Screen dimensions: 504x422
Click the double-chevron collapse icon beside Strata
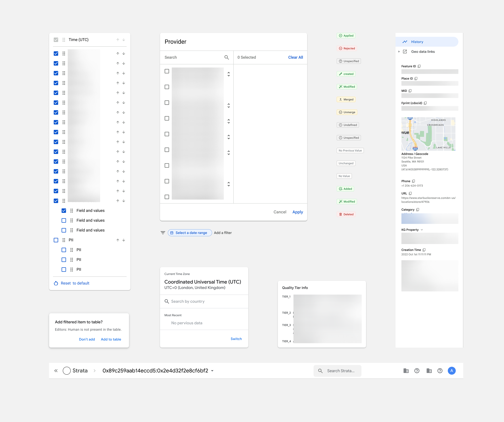[56, 371]
